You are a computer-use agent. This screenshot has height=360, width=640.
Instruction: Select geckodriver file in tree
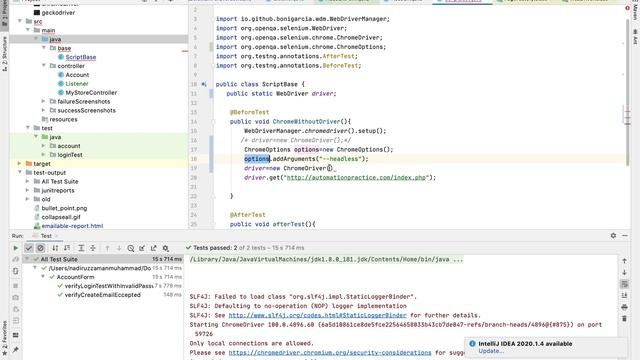58,13
